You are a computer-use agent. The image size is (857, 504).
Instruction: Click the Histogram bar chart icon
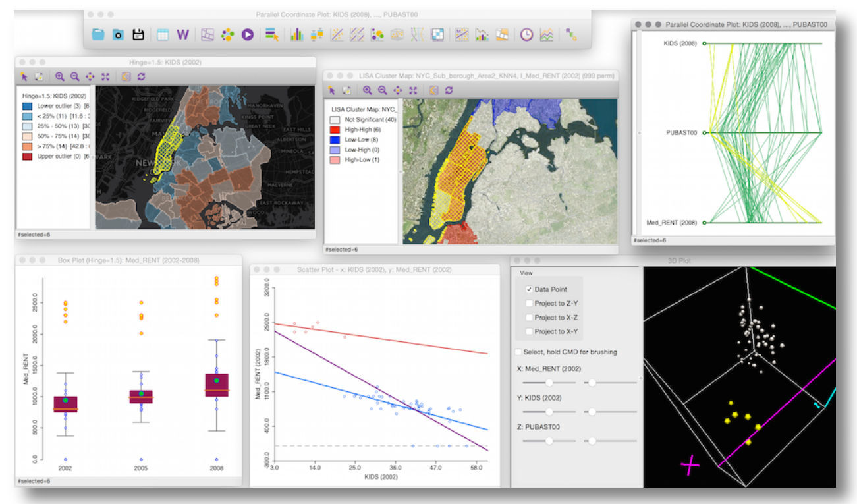296,35
